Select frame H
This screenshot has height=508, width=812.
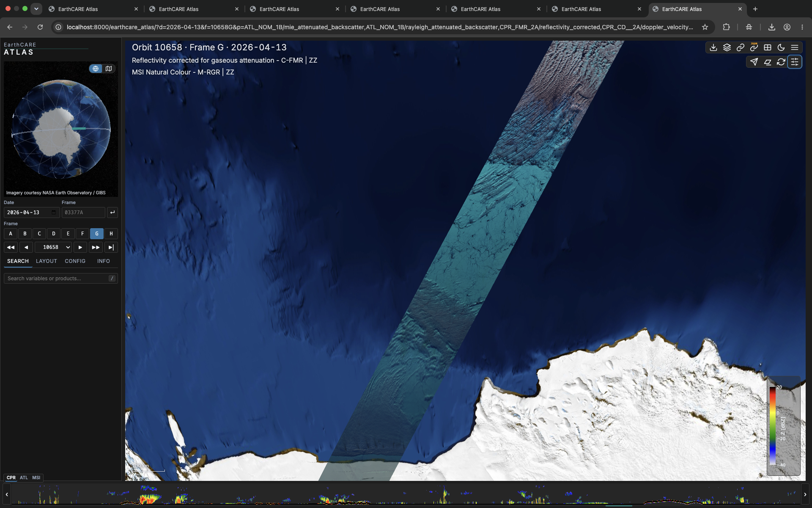[x=111, y=234]
